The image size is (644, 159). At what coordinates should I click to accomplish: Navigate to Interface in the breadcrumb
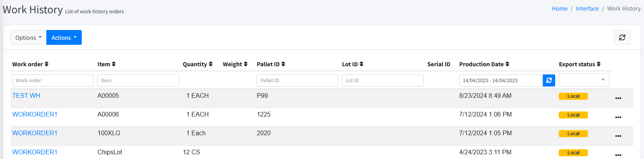pos(587,9)
